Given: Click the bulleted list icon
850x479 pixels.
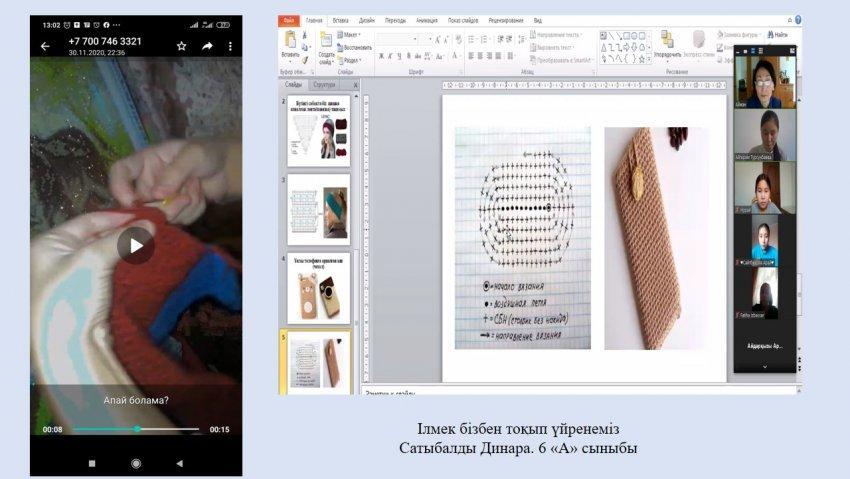Looking at the screenshot, I should pos(471,39).
